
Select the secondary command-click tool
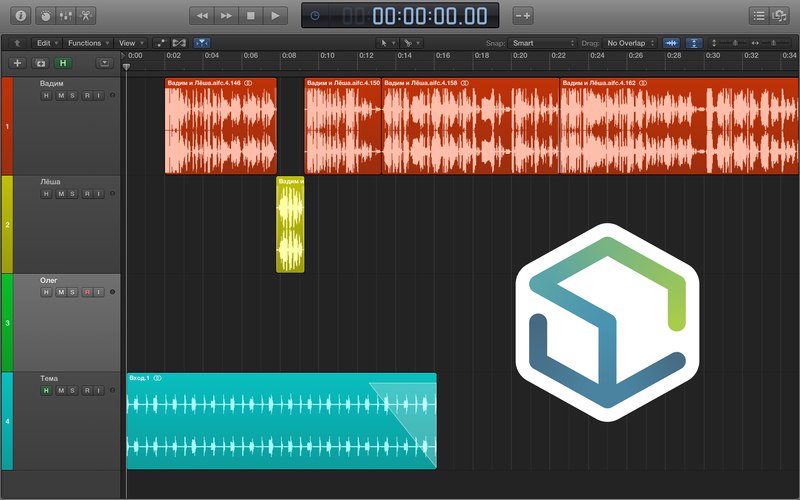click(x=408, y=43)
